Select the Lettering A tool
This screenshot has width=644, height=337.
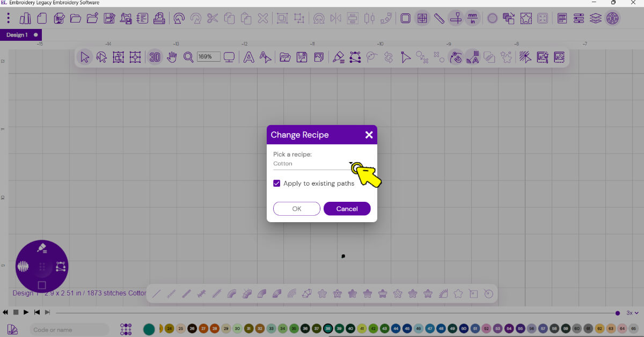248,57
